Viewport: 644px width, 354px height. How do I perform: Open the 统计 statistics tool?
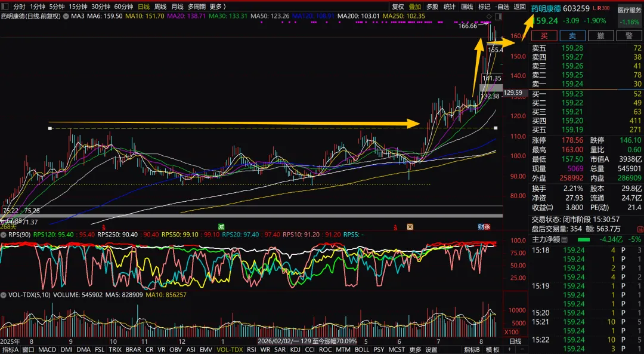450,7
